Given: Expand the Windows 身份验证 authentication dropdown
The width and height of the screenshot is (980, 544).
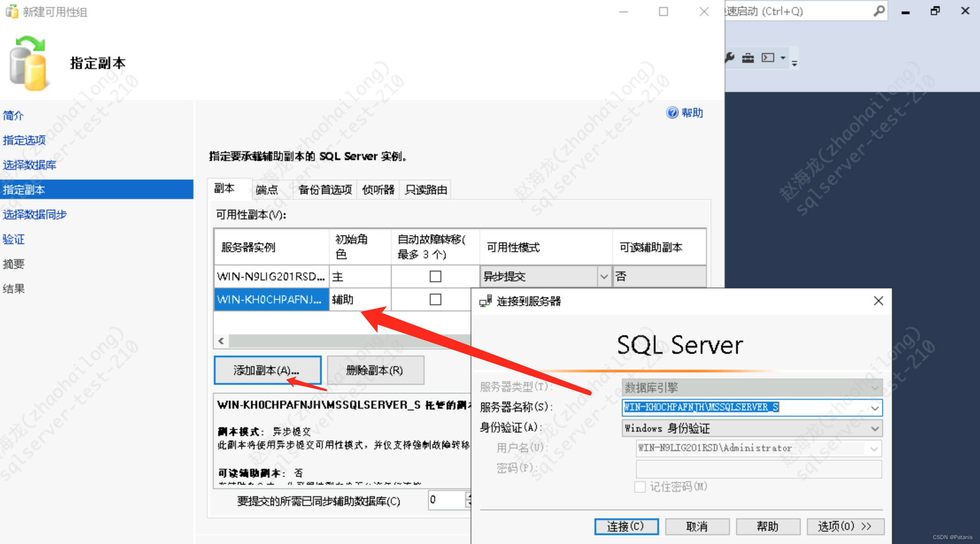Looking at the screenshot, I should (875, 429).
